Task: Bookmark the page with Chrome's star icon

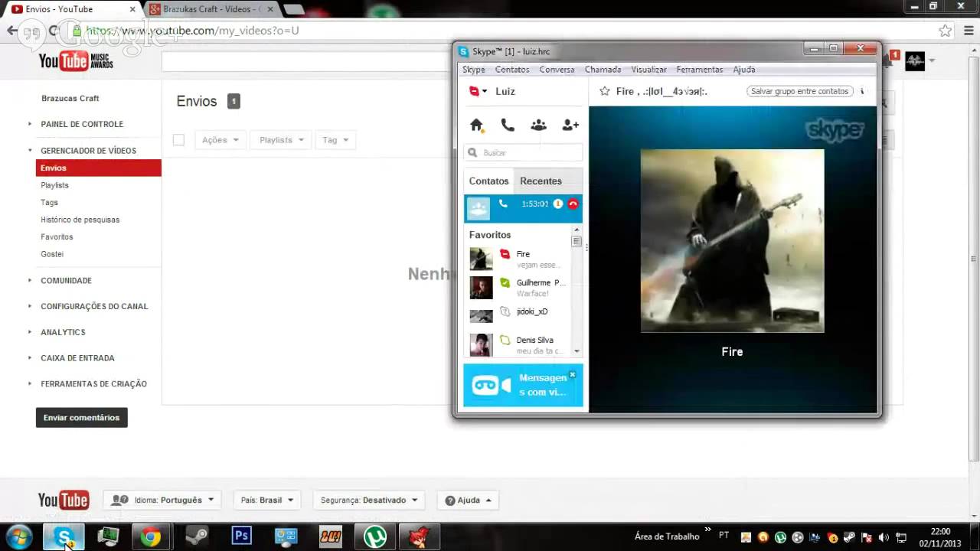Action: [946, 31]
